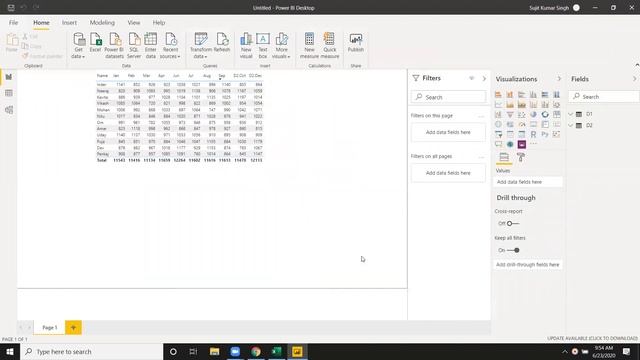Screen dimensions: 640x360
Task: Select the Waterfall chart visual
Action: (x=498, y=114)
